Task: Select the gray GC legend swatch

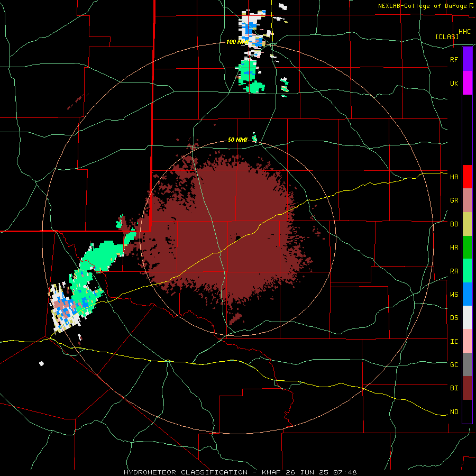Action: [467, 364]
